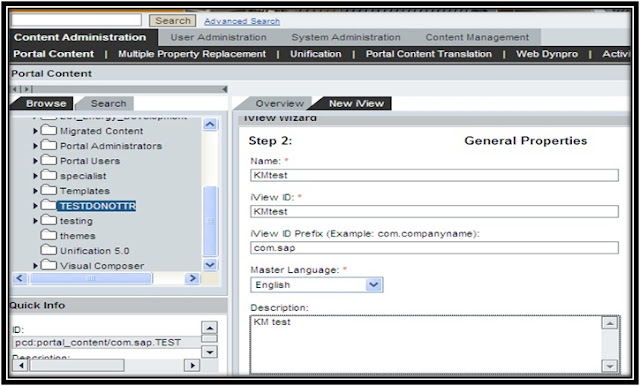Open Web Dynpro submenu item
The image size is (640, 386).
point(547,54)
